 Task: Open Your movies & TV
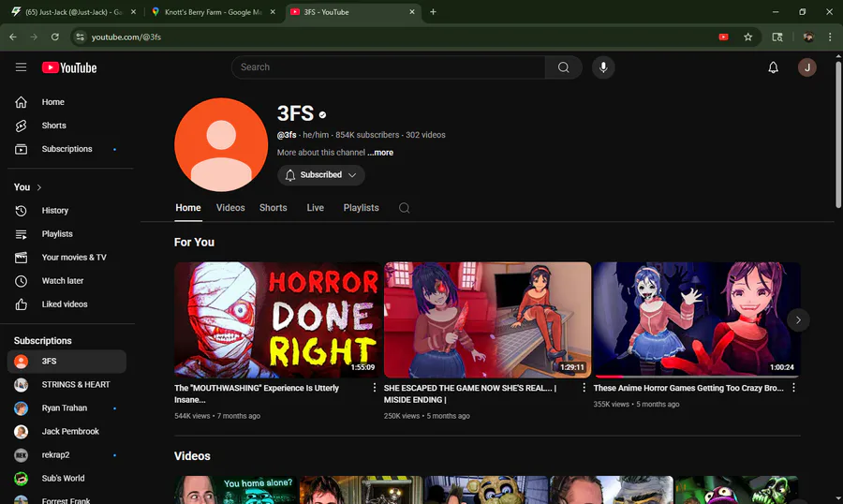[x=67, y=257]
